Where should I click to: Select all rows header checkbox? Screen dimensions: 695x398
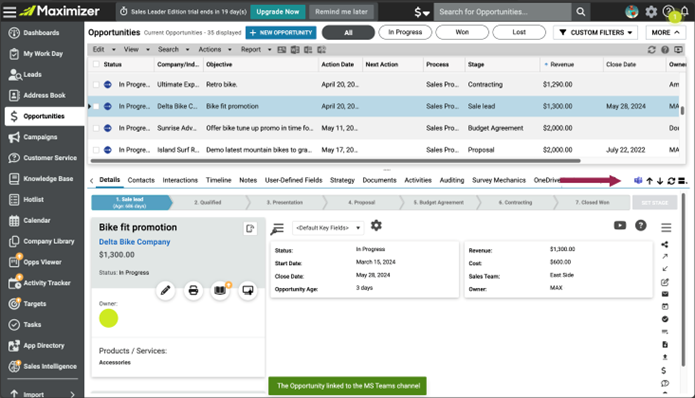(x=96, y=64)
